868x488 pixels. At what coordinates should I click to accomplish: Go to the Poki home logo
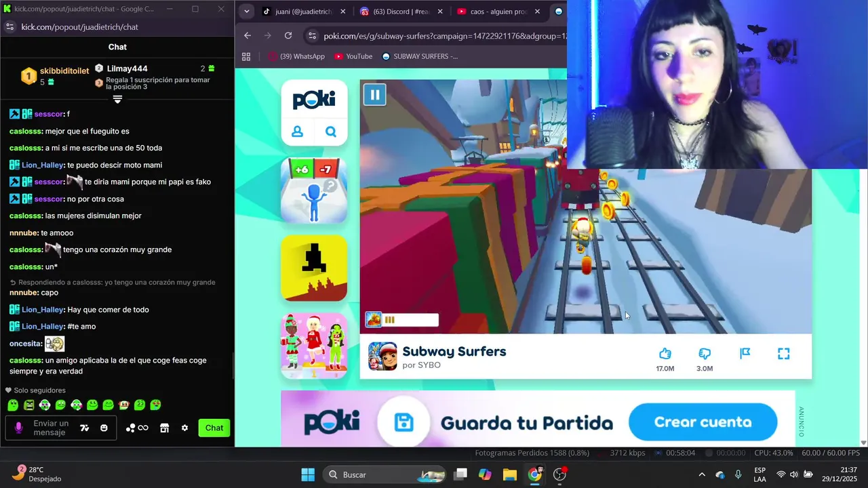[x=314, y=100]
